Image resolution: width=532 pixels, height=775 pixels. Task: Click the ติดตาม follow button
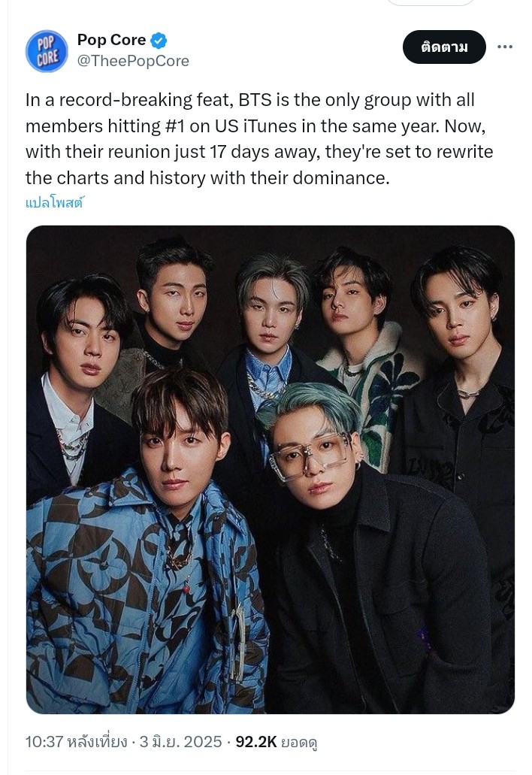(x=444, y=47)
